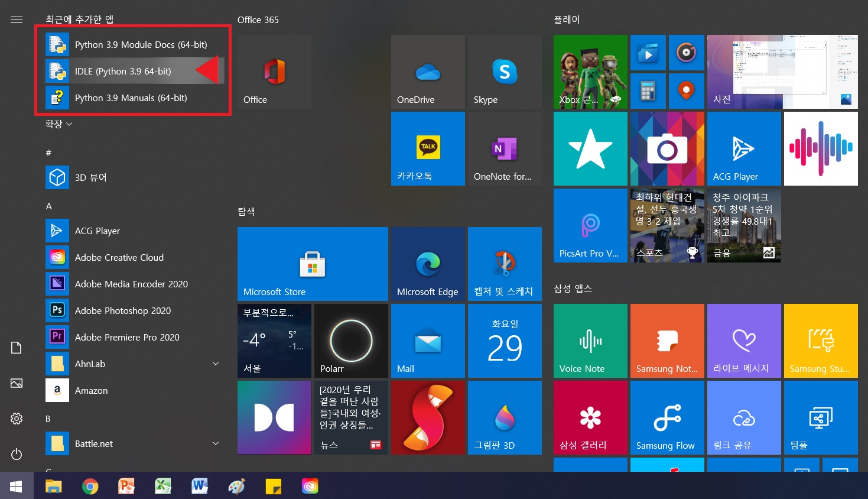Open the Microsoft Store tile
Image resolution: width=868 pixels, height=499 pixels.
click(313, 264)
